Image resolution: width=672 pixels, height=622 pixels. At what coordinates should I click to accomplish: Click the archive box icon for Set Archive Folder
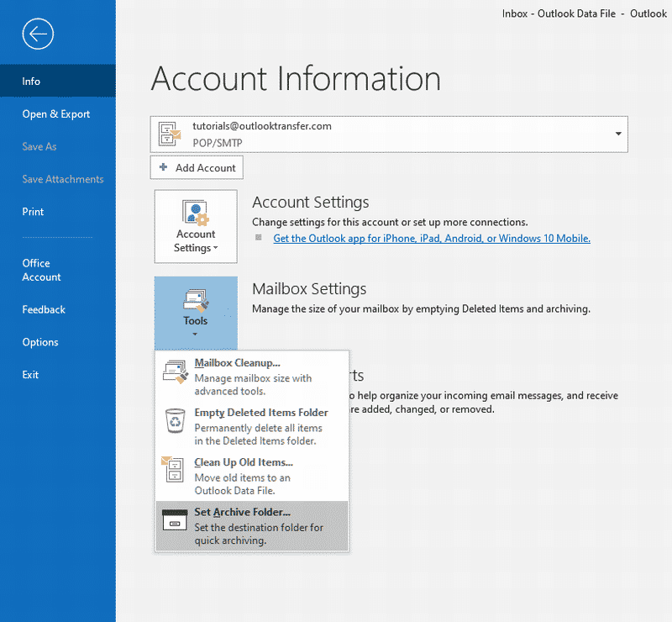[x=175, y=520]
